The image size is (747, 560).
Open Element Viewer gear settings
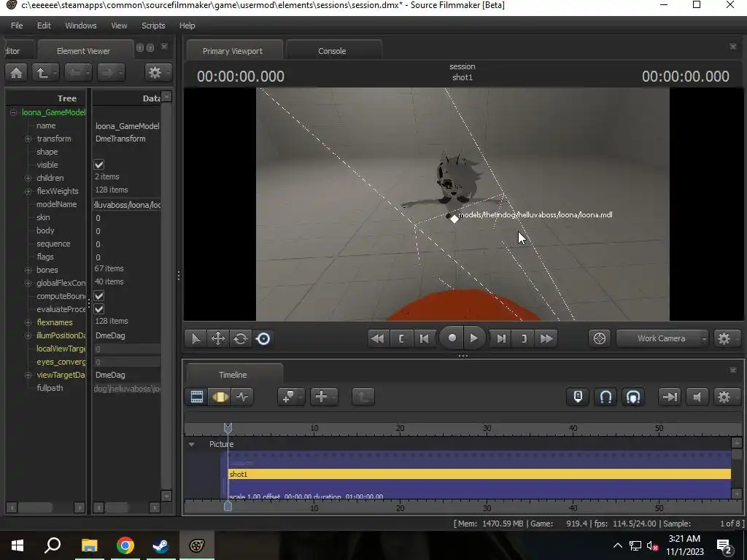pos(158,72)
